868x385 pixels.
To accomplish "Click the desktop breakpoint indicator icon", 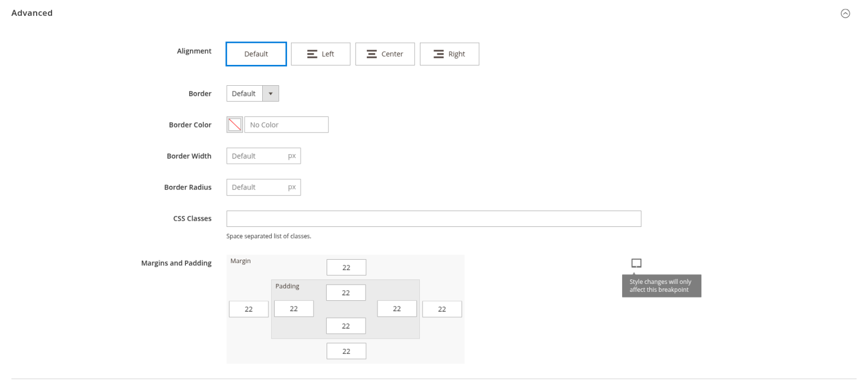I will (x=636, y=262).
